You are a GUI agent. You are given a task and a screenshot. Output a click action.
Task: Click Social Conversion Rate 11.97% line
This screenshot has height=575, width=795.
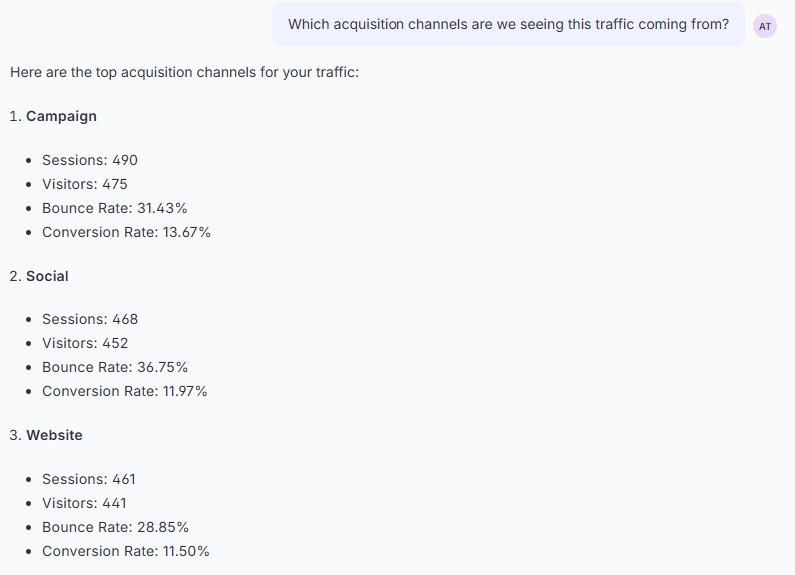coord(125,391)
